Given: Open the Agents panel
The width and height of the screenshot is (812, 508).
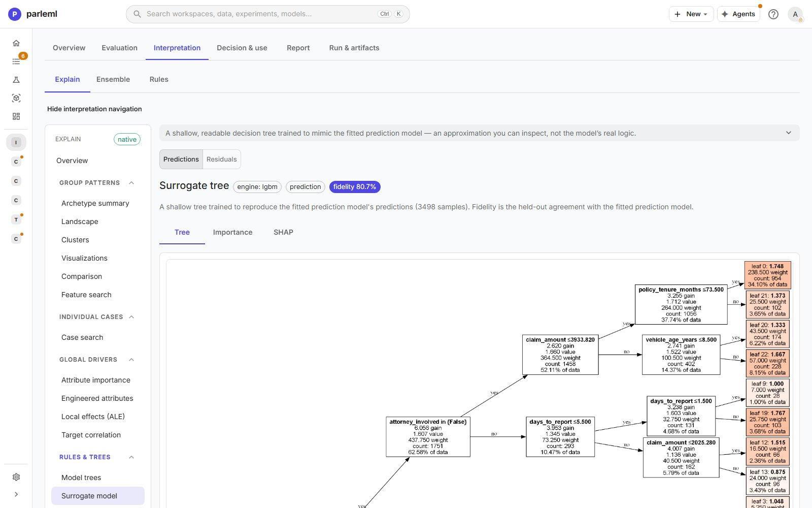Looking at the screenshot, I should point(738,14).
